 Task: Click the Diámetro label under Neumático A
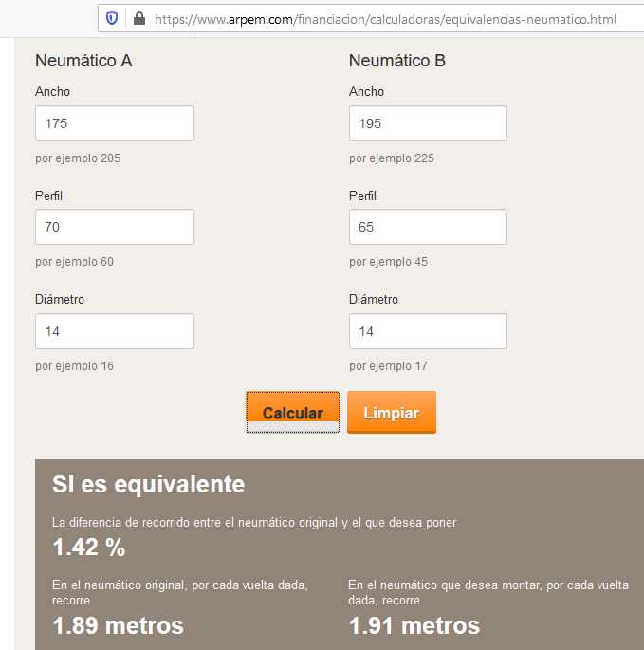(x=60, y=300)
